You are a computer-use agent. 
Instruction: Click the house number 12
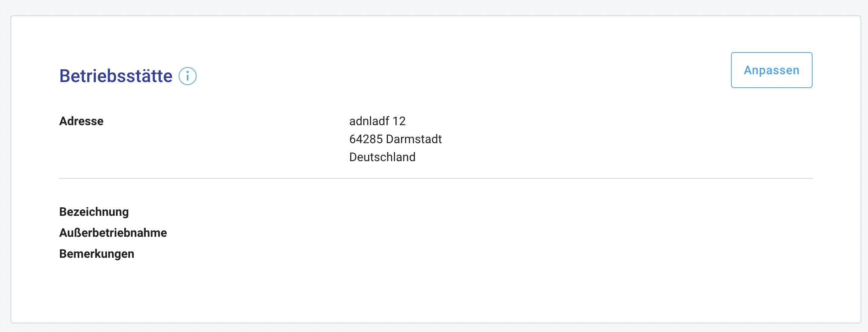tap(399, 121)
